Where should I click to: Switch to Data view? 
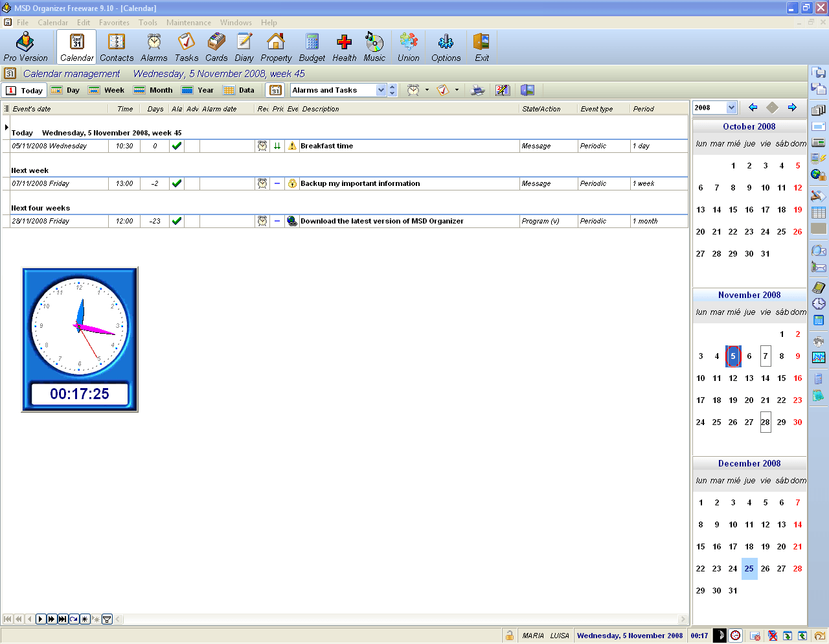(238, 90)
